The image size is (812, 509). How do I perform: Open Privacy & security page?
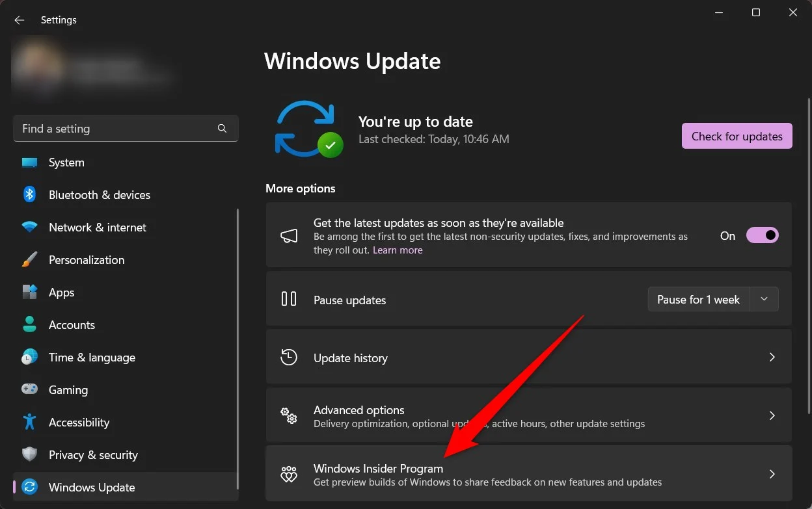[126, 455]
